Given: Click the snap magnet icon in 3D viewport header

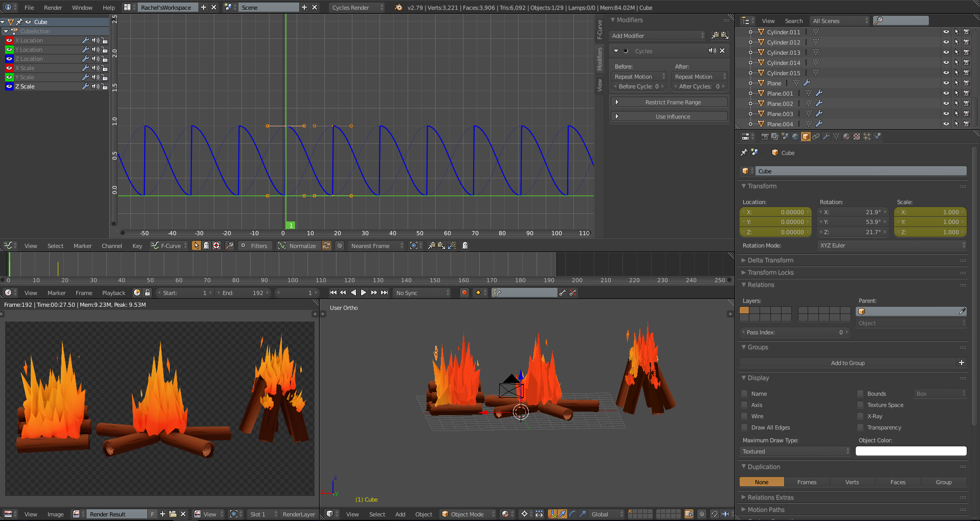Looking at the screenshot, I should click(x=715, y=514).
